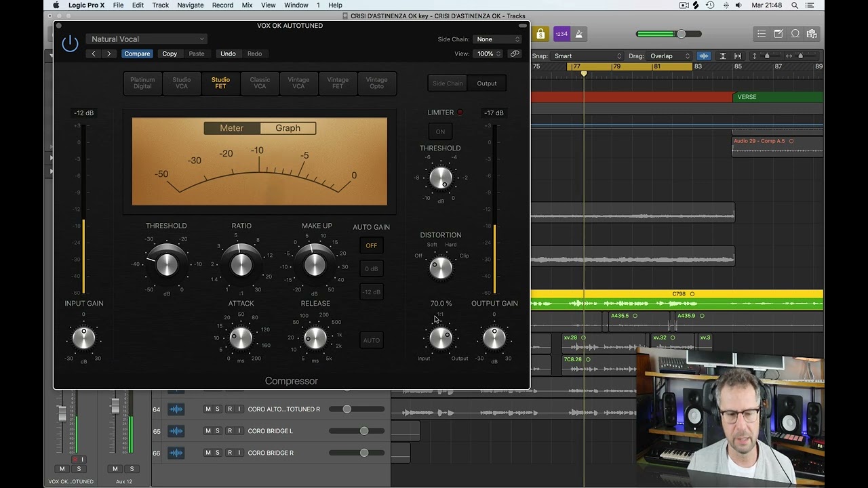Mute track 64 CORO ALTO
Screen dimensions: 868x488
(x=208, y=409)
